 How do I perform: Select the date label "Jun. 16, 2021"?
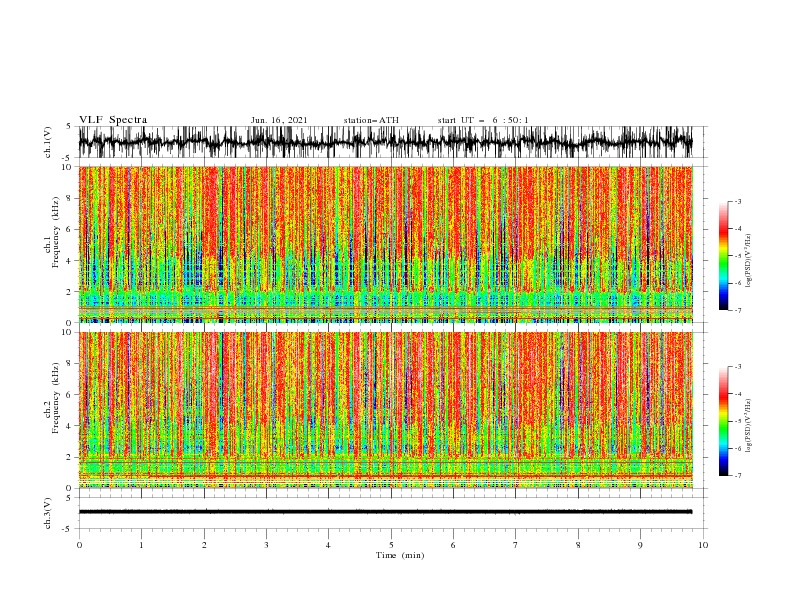279,120
